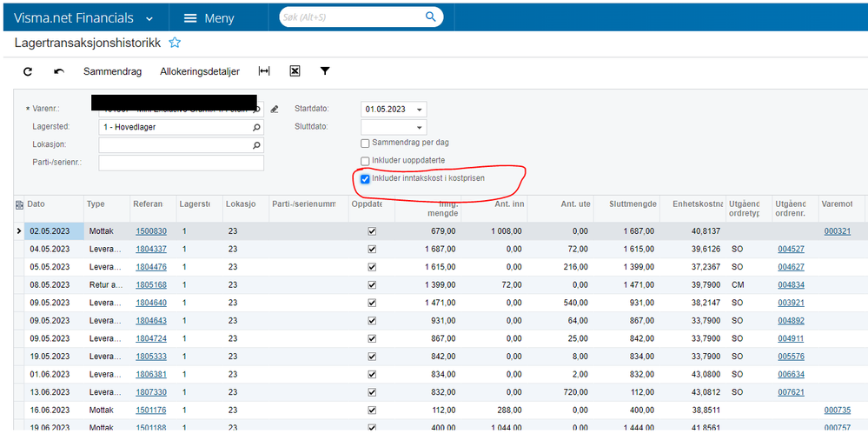Open the Lagersted lookup magnifier
Viewport: 868px width, 434px height.
coord(256,128)
